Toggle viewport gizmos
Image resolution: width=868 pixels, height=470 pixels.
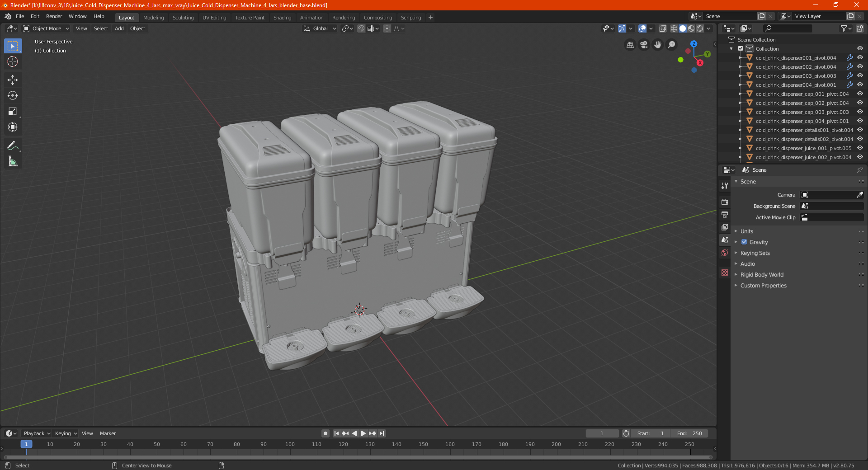[622, 28]
